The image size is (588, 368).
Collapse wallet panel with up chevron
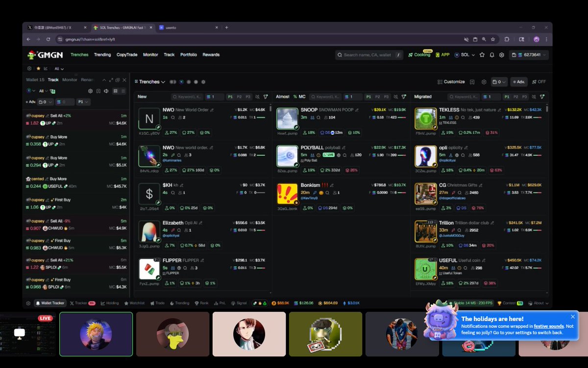[x=104, y=80]
